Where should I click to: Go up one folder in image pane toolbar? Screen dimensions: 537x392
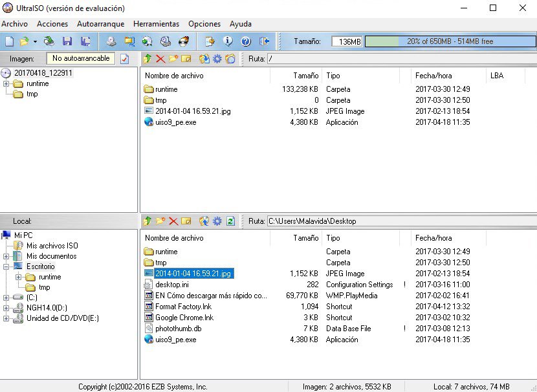(x=148, y=59)
